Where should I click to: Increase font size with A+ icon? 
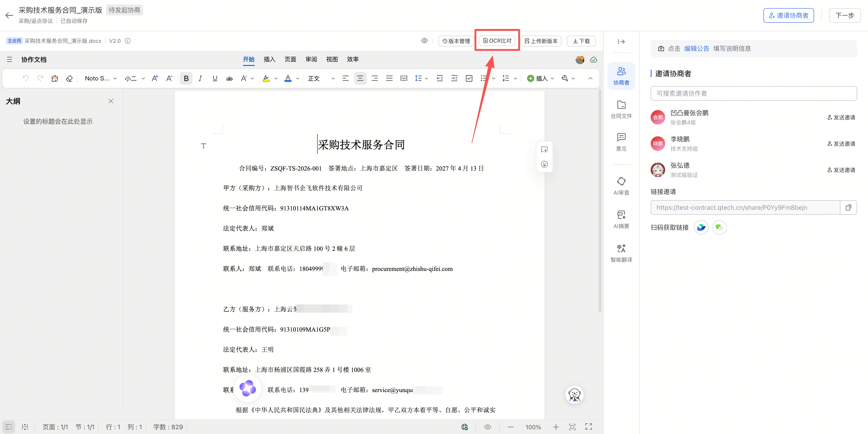[x=155, y=79]
